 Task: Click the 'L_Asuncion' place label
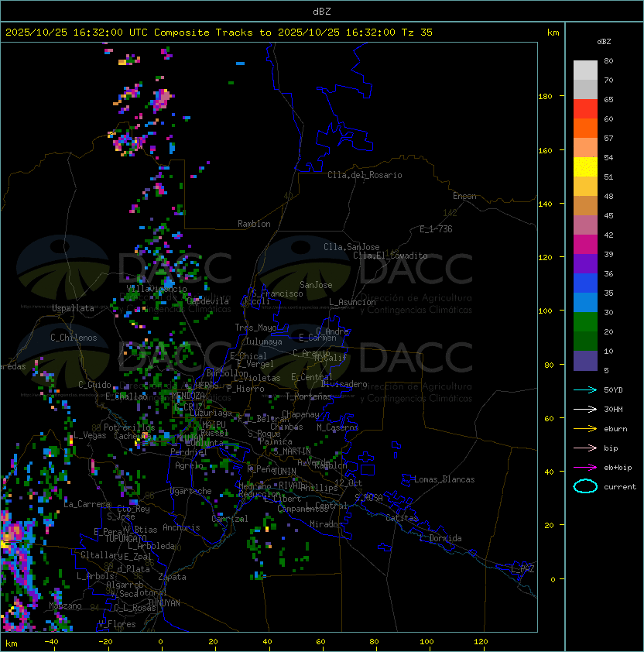tap(352, 302)
